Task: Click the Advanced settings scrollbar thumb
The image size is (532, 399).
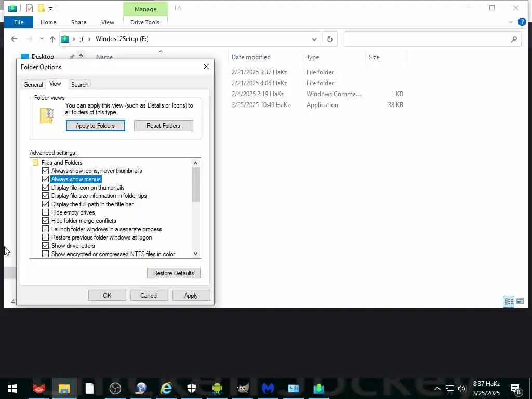Action: coord(195,184)
